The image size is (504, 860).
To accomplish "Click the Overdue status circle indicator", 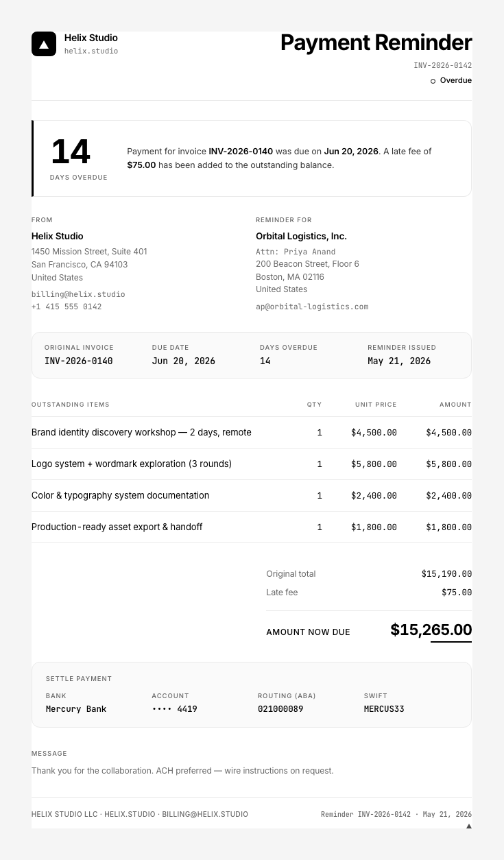I will pyautogui.click(x=433, y=81).
